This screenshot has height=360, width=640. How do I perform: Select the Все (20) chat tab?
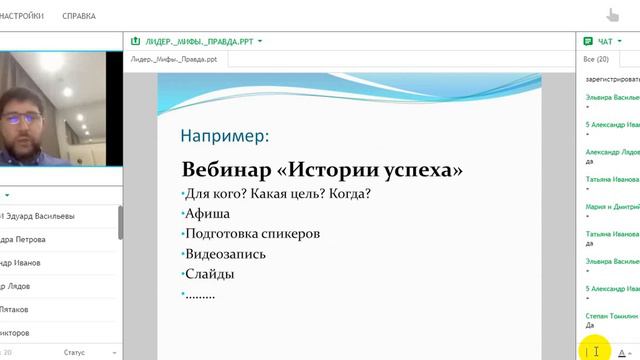[x=596, y=59]
